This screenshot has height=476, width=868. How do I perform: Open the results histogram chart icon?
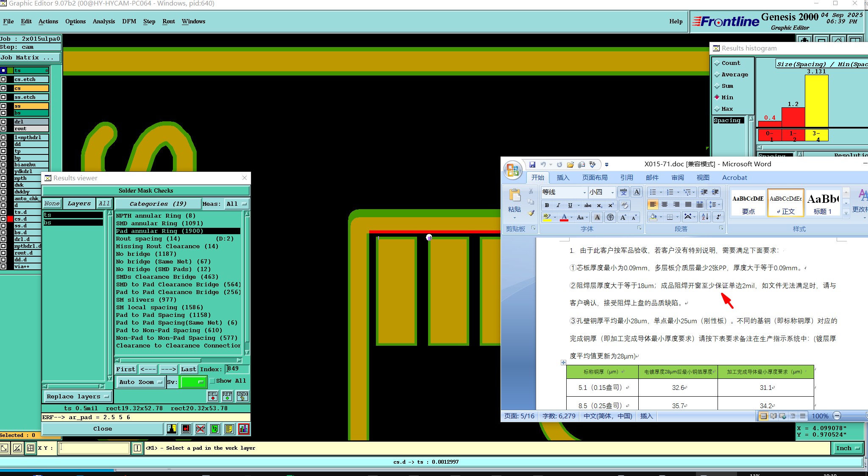point(244,429)
